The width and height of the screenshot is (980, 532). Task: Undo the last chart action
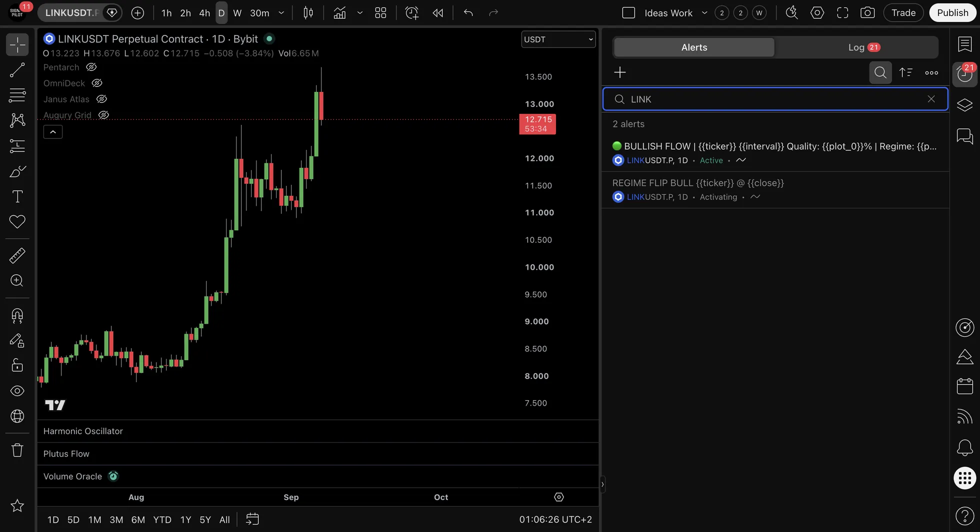click(x=468, y=13)
